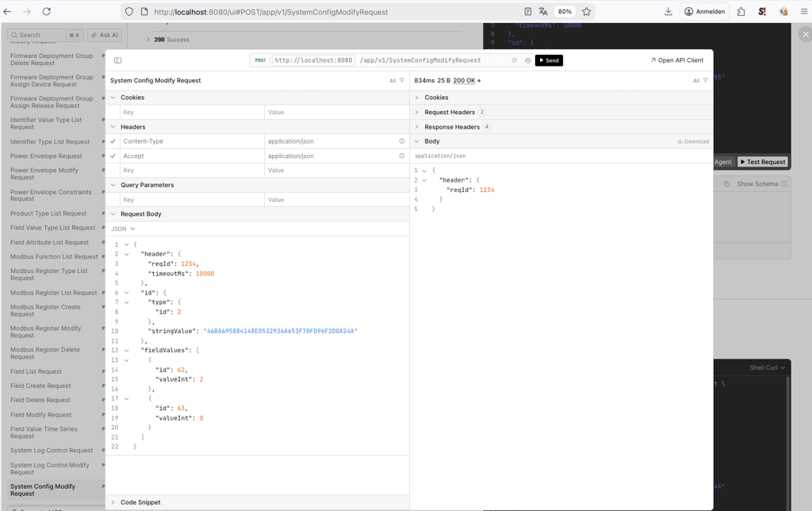Click the Cookies Key input field

[x=192, y=113]
